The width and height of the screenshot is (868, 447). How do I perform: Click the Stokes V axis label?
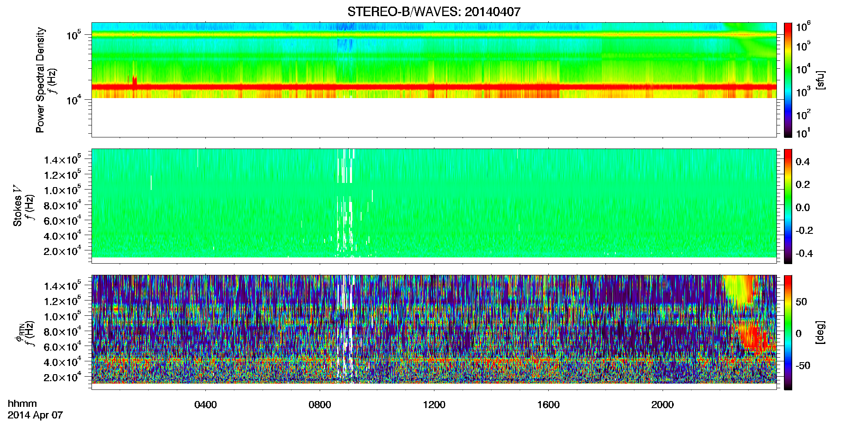[17, 206]
